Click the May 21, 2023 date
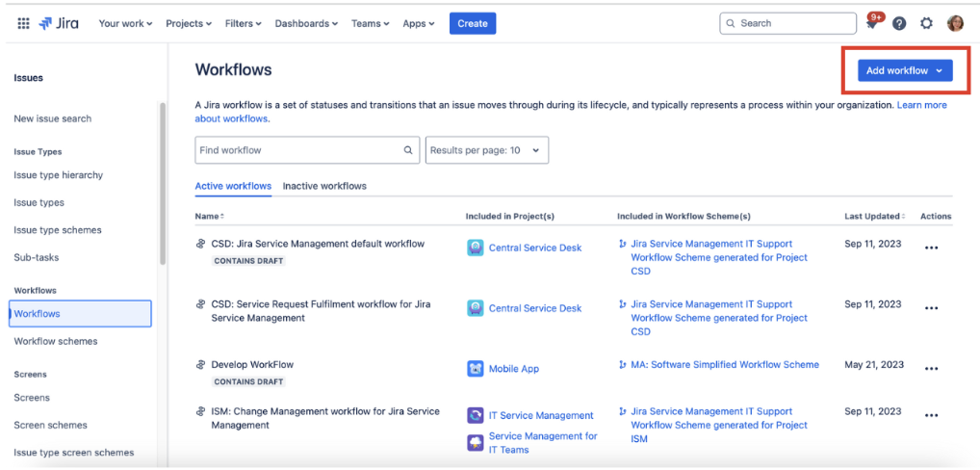Image resolution: width=980 pixels, height=470 pixels. (x=874, y=364)
